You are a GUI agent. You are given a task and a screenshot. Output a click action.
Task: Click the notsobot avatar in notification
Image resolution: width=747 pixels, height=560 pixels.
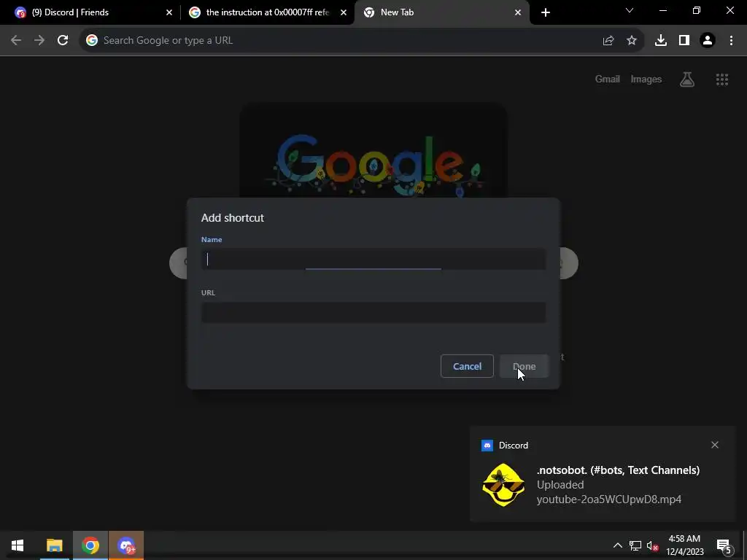pyautogui.click(x=503, y=485)
